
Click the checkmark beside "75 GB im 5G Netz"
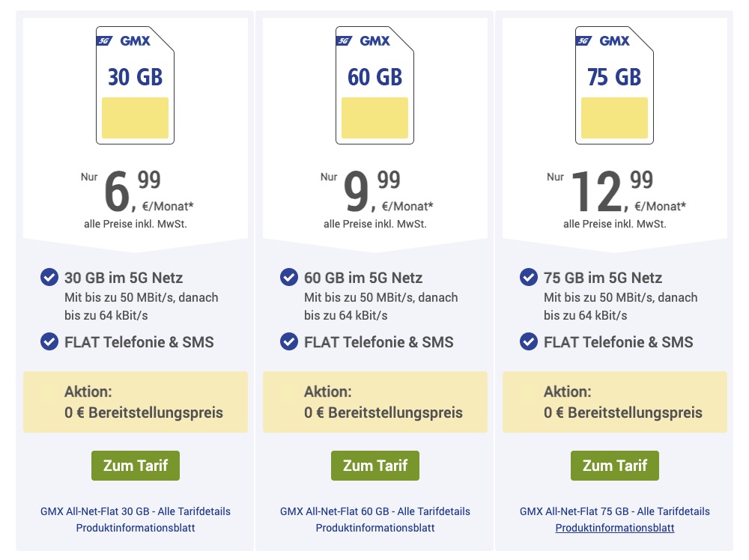click(x=528, y=277)
